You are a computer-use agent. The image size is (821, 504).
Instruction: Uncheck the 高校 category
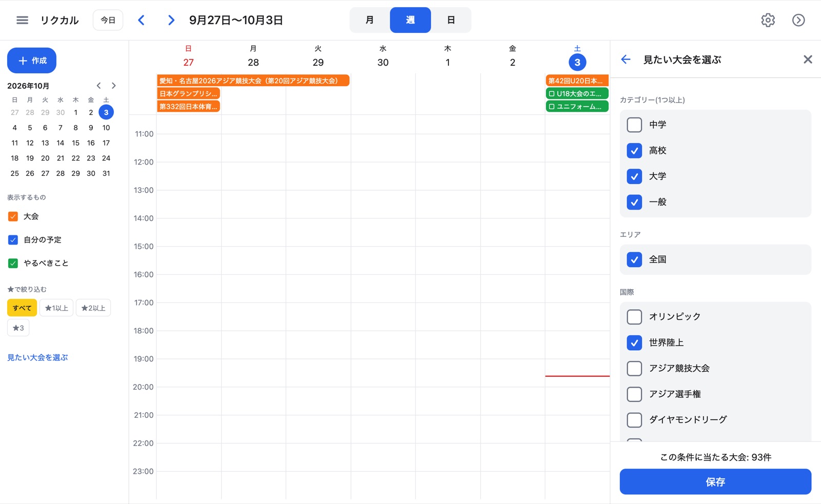click(634, 150)
